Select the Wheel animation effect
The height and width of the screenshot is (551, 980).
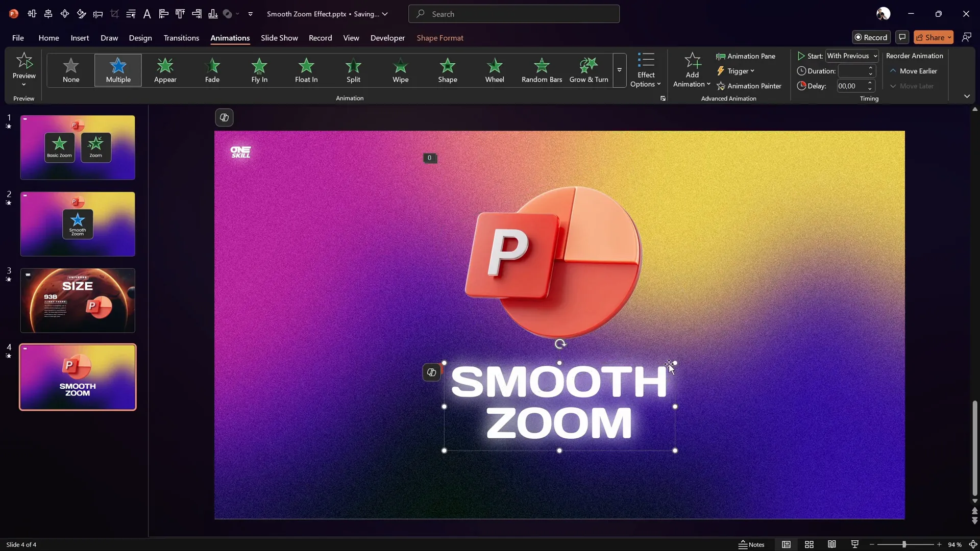pos(495,70)
